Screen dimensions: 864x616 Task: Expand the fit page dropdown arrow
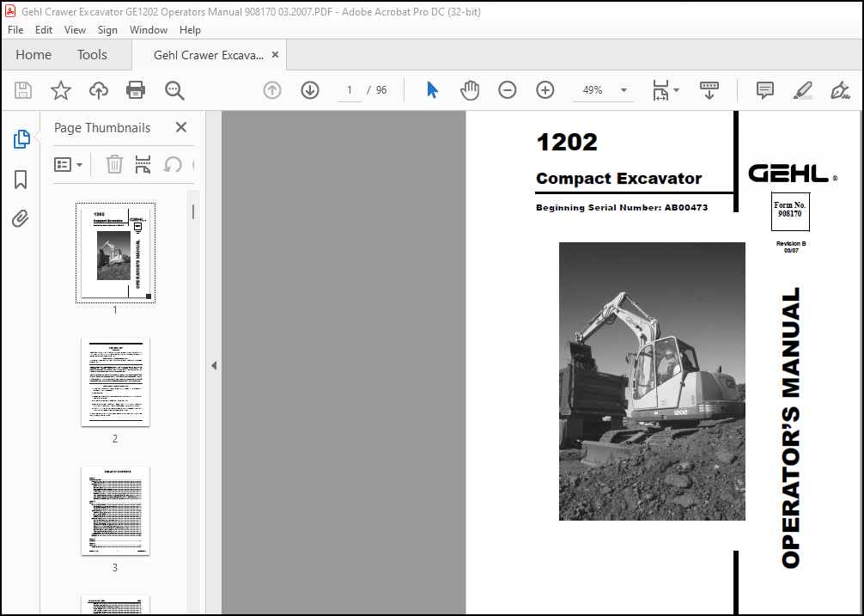(x=677, y=90)
